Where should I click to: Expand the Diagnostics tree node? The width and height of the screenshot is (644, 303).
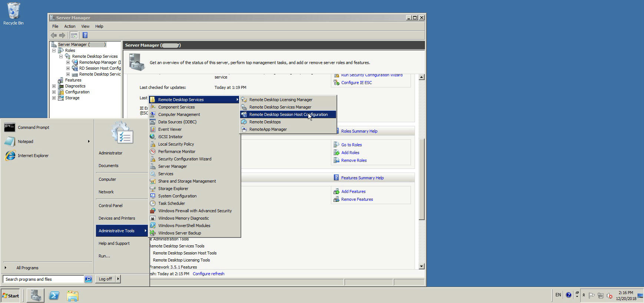point(54,86)
